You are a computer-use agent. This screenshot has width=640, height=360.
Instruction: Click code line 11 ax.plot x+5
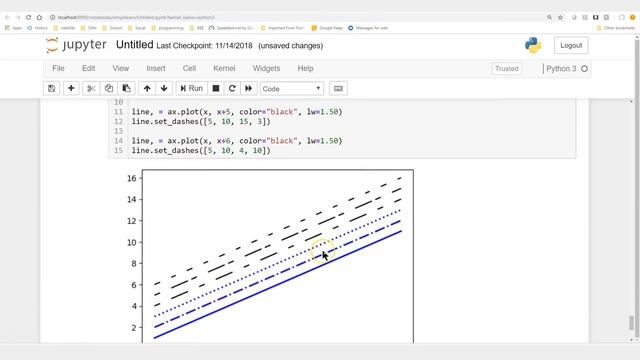coord(237,112)
